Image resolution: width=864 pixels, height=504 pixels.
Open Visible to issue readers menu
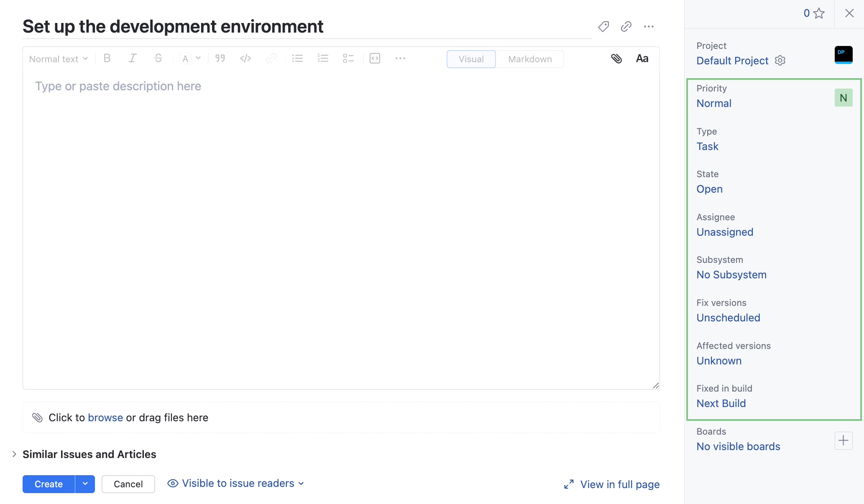[236, 484]
